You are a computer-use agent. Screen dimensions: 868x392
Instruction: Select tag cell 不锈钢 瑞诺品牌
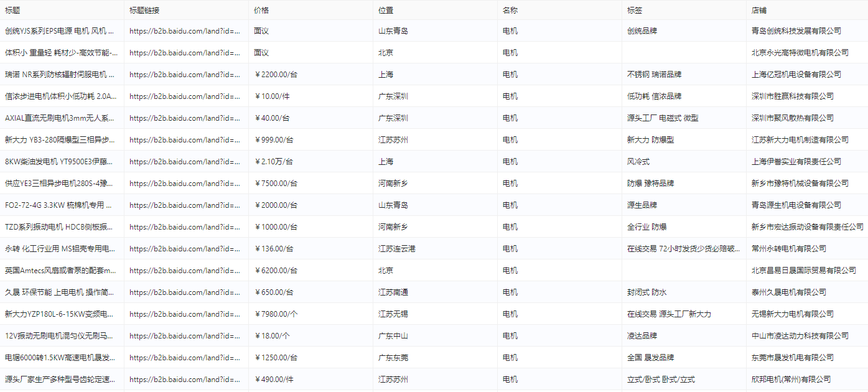pyautogui.click(x=655, y=75)
